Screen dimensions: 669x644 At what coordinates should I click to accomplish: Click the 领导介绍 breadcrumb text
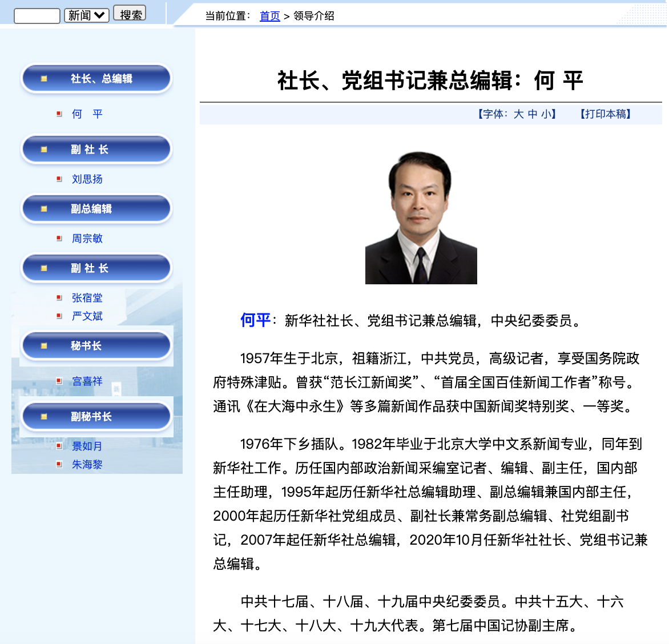pyautogui.click(x=313, y=16)
